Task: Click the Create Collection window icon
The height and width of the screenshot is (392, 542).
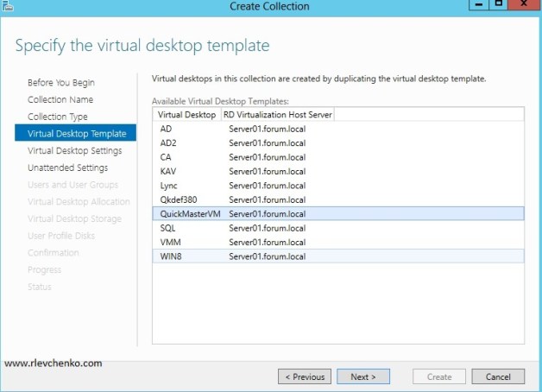Action: tap(7, 5)
